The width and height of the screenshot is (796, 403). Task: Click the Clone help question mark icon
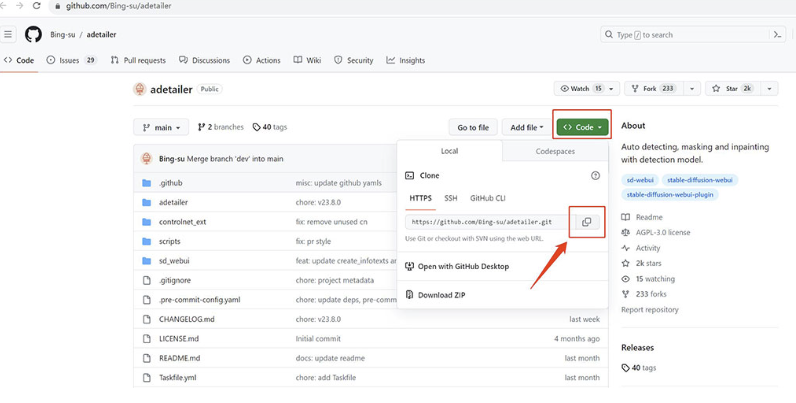click(595, 176)
